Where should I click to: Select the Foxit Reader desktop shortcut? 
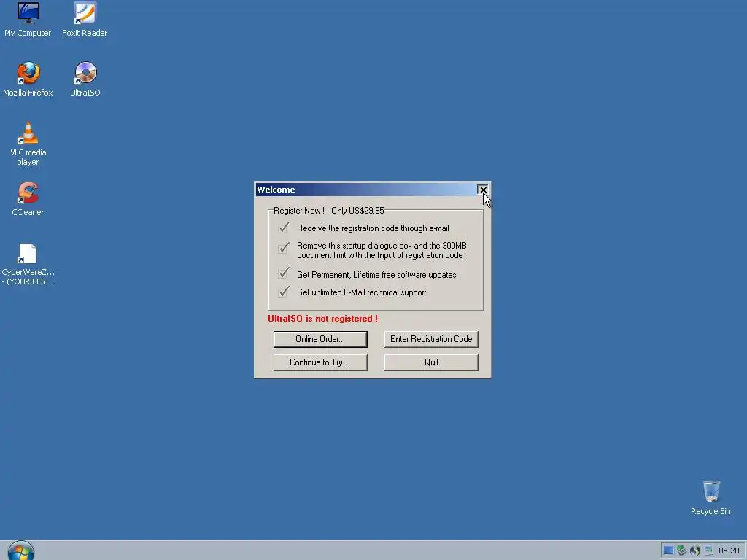(85, 19)
